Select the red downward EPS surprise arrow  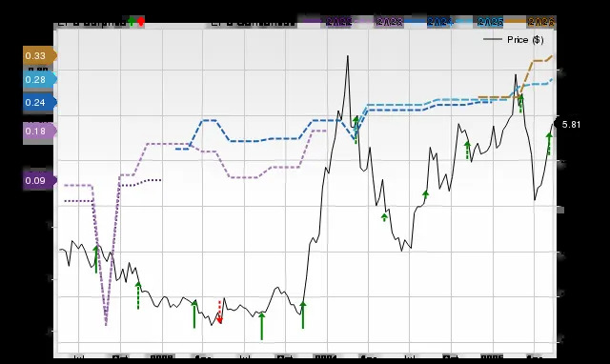click(219, 312)
